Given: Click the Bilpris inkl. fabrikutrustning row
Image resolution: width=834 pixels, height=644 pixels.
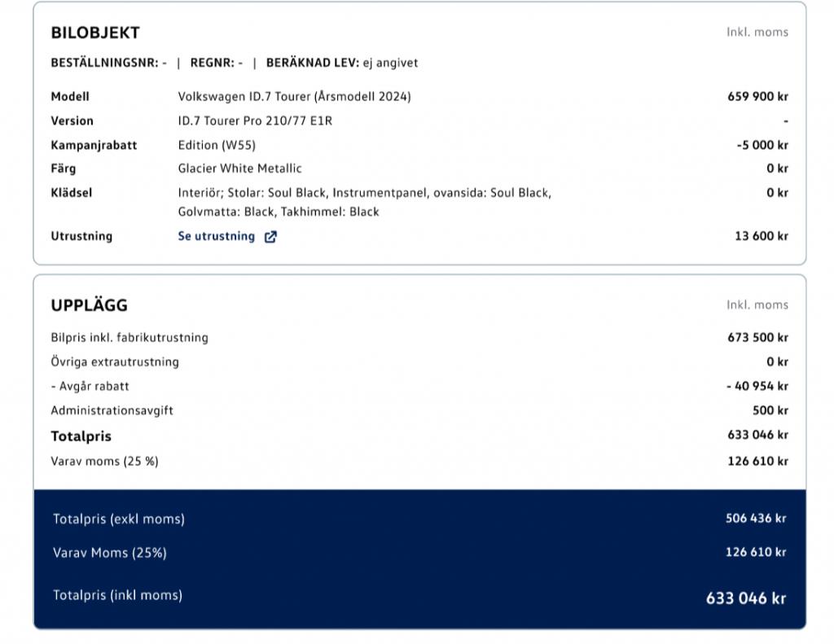Looking at the screenshot, I should [x=129, y=337].
